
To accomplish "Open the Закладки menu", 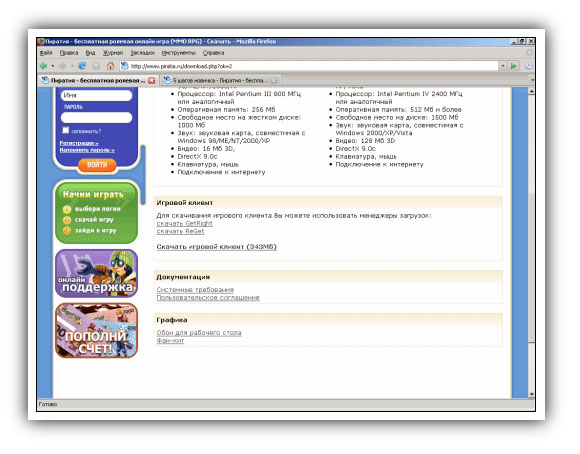I will pos(142,53).
